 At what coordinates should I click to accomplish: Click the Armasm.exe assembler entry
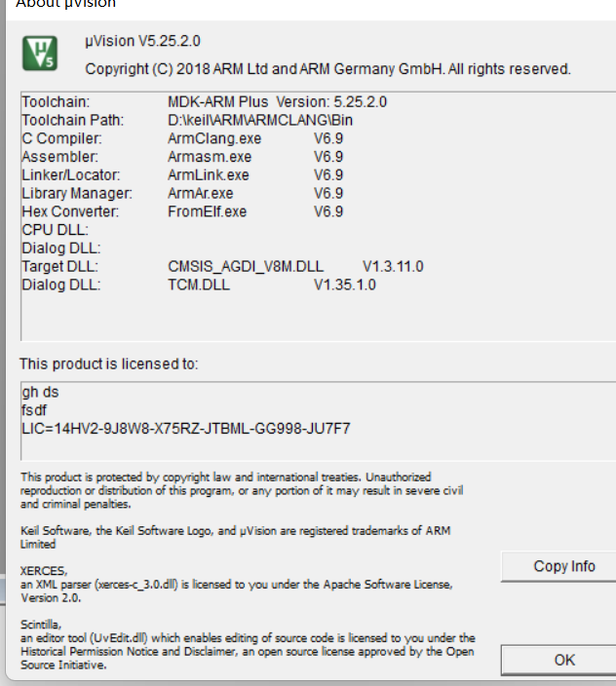[210, 157]
